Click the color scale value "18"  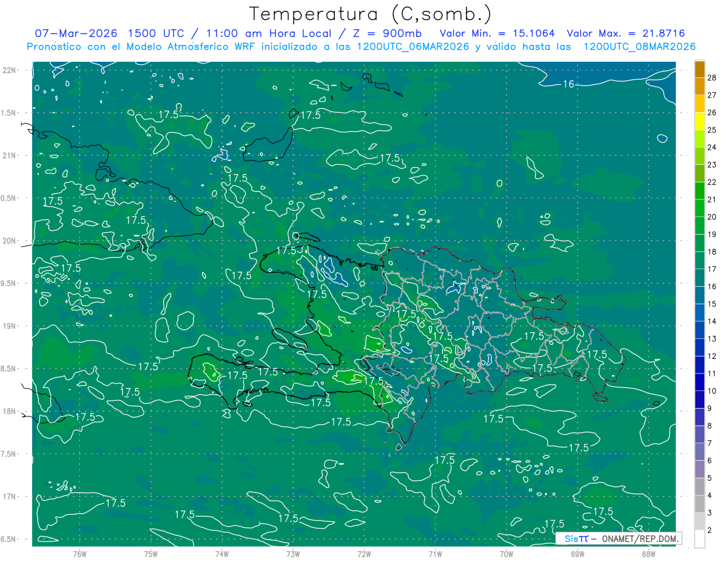(x=713, y=252)
